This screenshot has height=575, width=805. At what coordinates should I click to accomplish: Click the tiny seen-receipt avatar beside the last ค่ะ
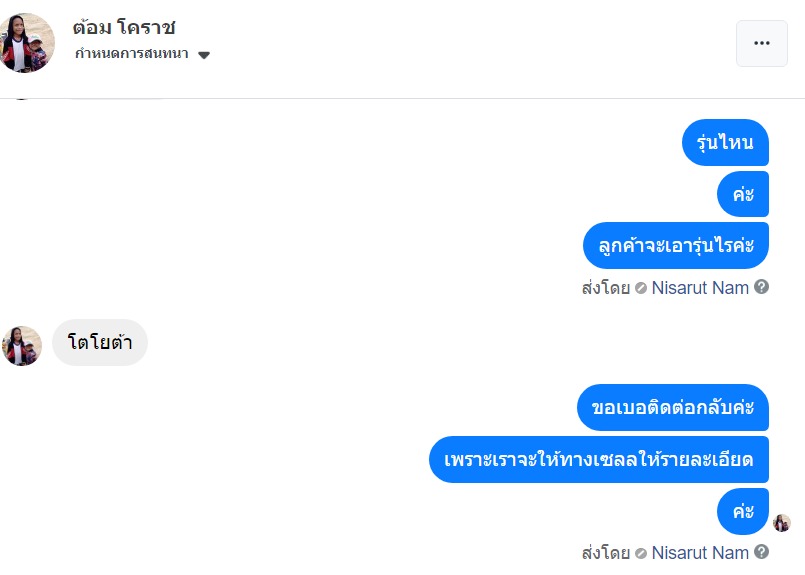782,523
